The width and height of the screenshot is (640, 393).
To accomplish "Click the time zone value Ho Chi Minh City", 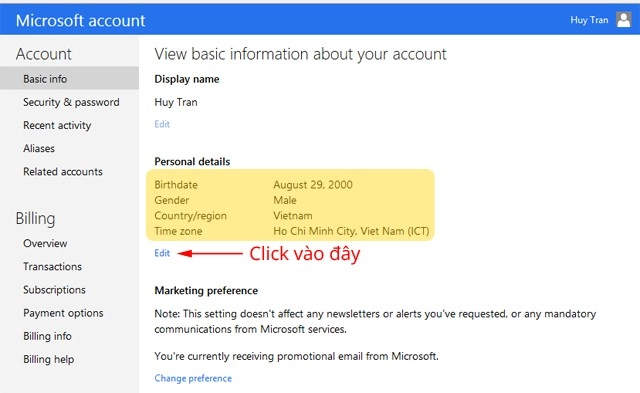I will (x=351, y=231).
